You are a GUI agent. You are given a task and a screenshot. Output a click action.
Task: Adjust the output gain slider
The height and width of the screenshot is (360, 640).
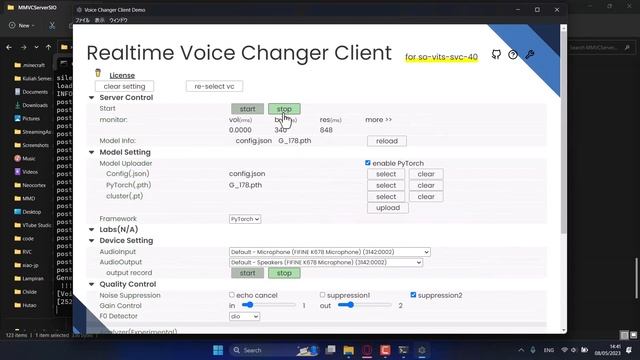[365, 305]
